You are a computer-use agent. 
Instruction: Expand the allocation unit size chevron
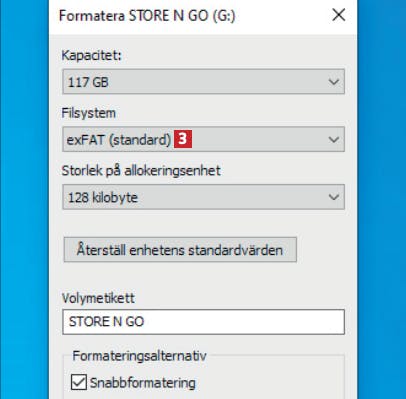(x=334, y=197)
